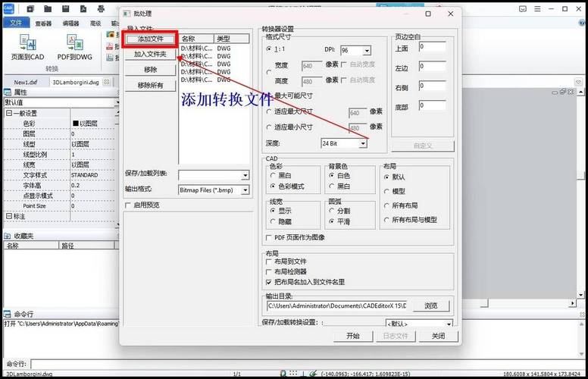Image resolution: width=588 pixels, height=379 pixels.
Task: Switch to the 编辑器 ribbon tab
Action: coord(70,23)
